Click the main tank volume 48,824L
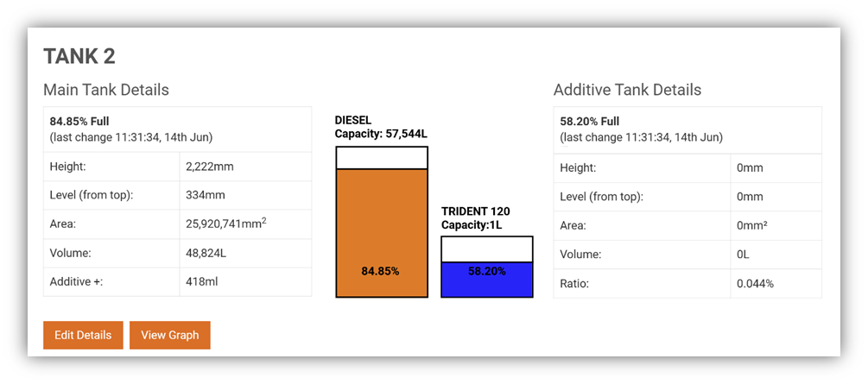 [206, 254]
